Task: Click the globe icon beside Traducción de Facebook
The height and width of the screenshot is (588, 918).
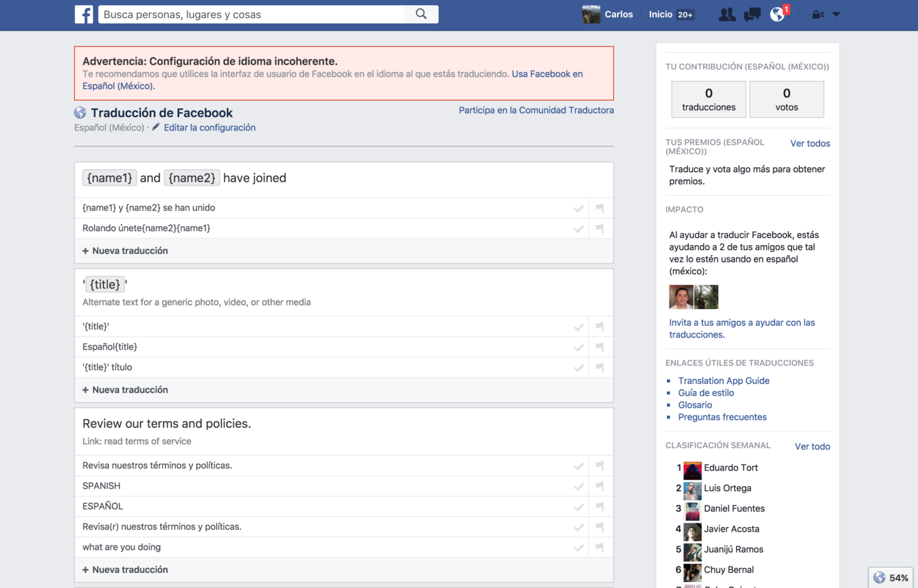Action: (80, 113)
